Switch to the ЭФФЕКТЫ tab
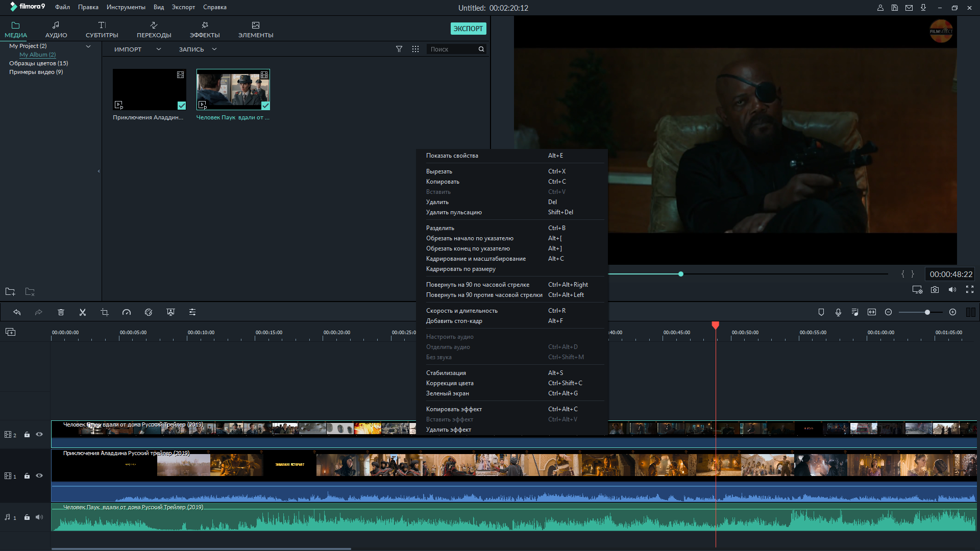The image size is (980, 551). pyautogui.click(x=205, y=30)
